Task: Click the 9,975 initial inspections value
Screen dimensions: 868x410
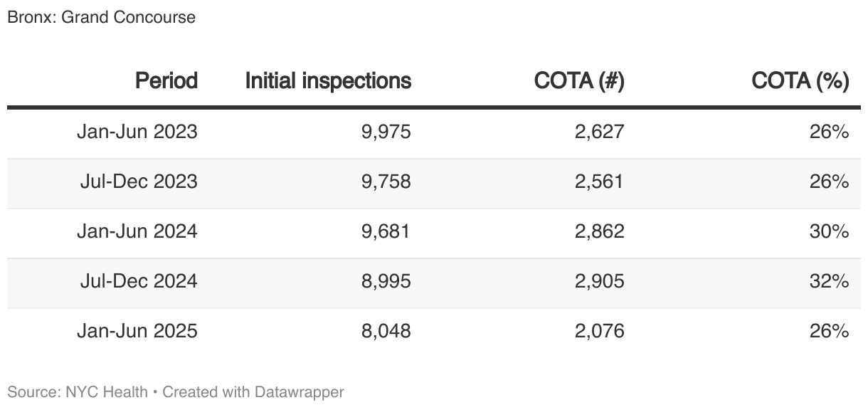Action: point(386,132)
